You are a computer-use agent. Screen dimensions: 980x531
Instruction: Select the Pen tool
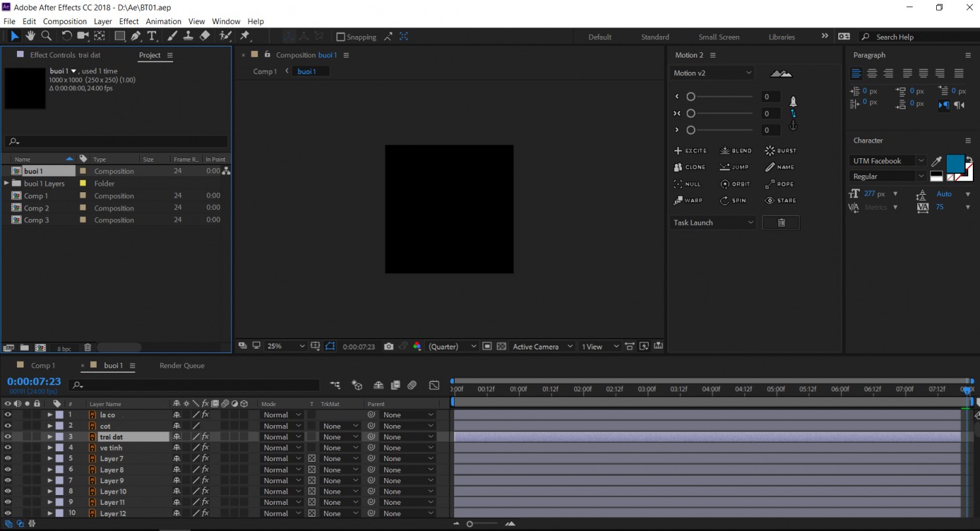click(136, 36)
